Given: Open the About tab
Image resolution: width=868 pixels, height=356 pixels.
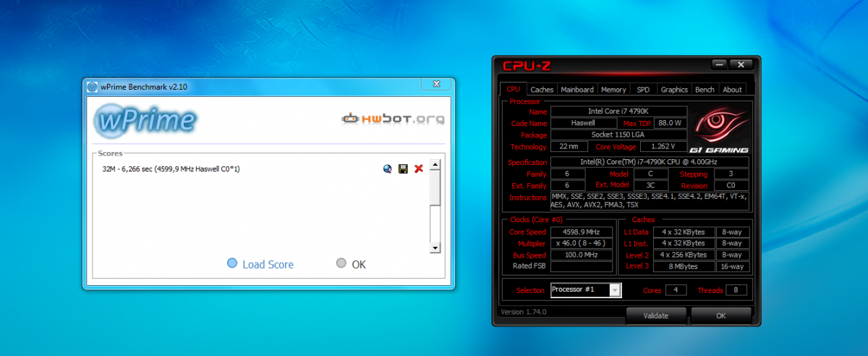Looking at the screenshot, I should 732,90.
